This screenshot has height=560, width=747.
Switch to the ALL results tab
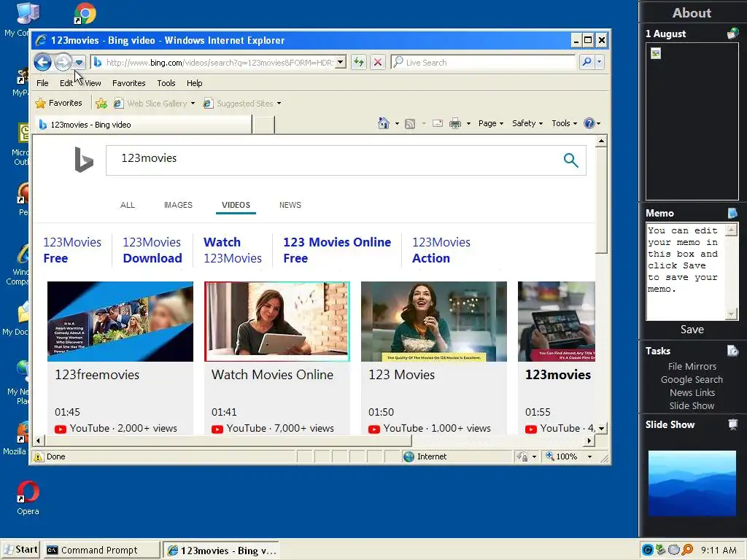coord(127,205)
